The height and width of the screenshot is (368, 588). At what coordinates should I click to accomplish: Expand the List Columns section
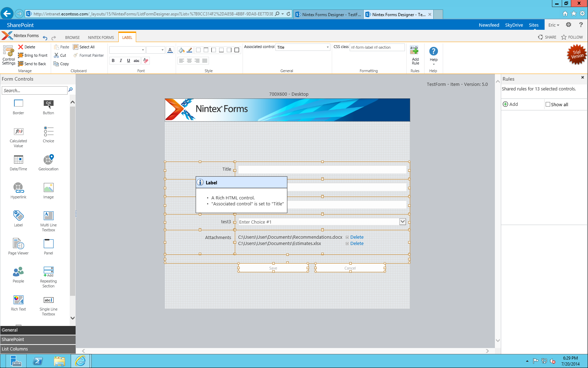pyautogui.click(x=38, y=349)
